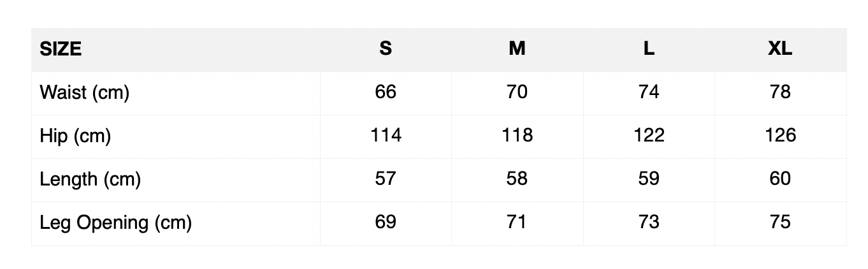The height and width of the screenshot is (269, 868).
Task: Select the L size header
Action: [x=649, y=49]
